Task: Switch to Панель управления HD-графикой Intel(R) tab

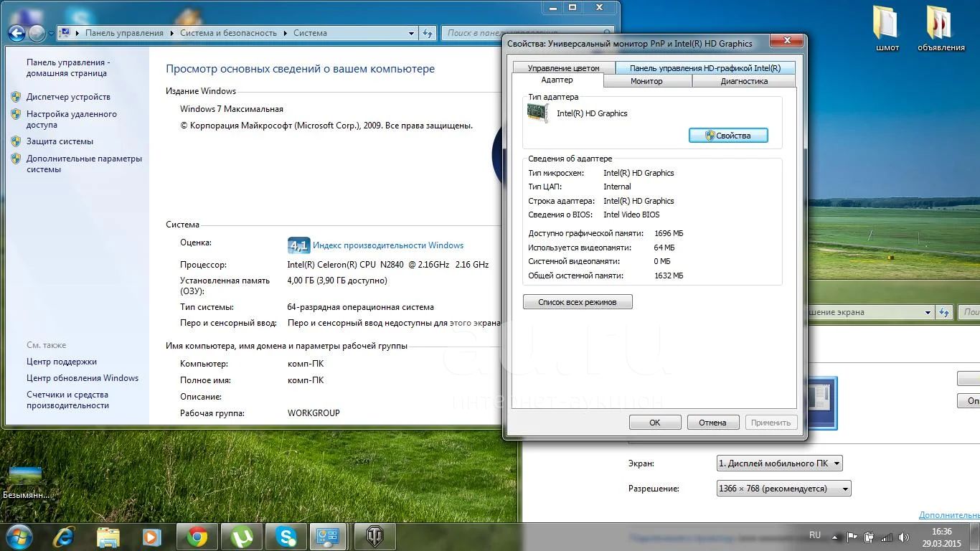Action: click(705, 68)
